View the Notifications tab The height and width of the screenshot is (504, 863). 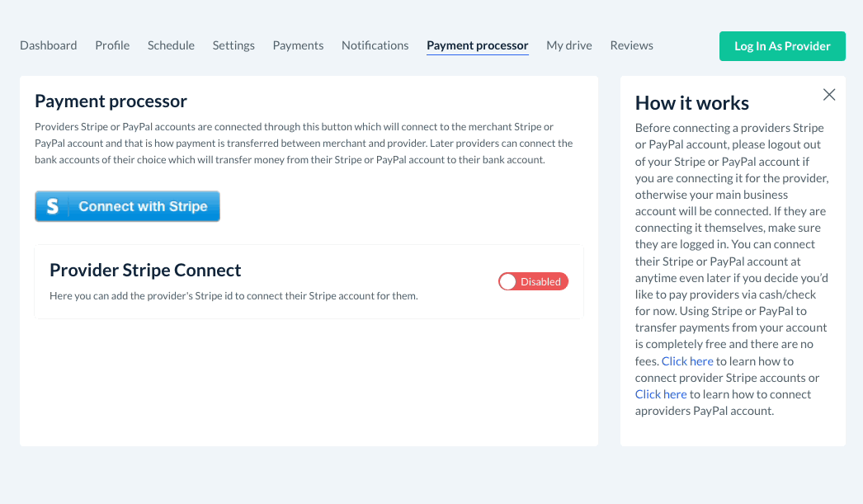[375, 45]
